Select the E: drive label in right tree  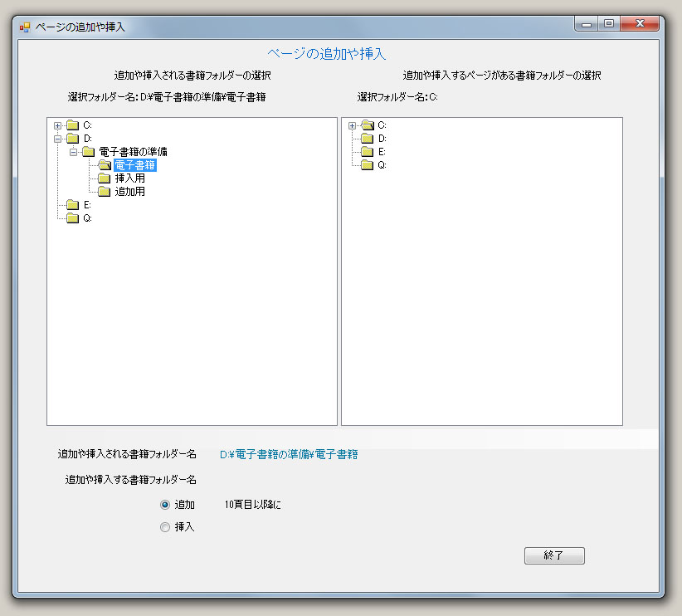tap(382, 152)
